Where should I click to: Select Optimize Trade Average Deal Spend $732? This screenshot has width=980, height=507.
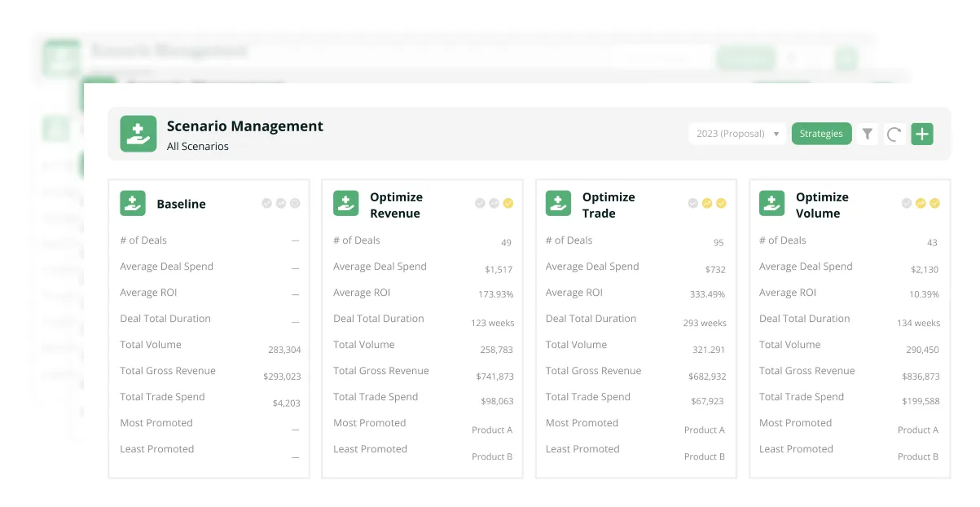tap(715, 269)
